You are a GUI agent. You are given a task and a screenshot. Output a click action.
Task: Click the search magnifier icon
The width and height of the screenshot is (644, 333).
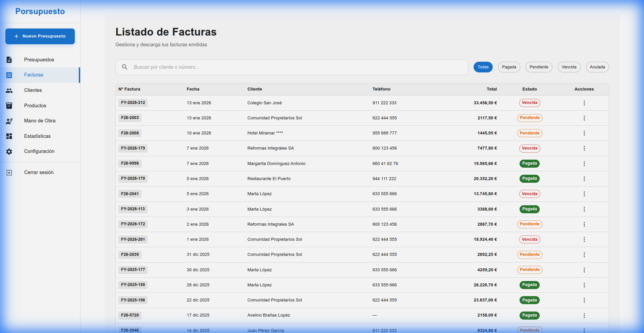(x=124, y=67)
